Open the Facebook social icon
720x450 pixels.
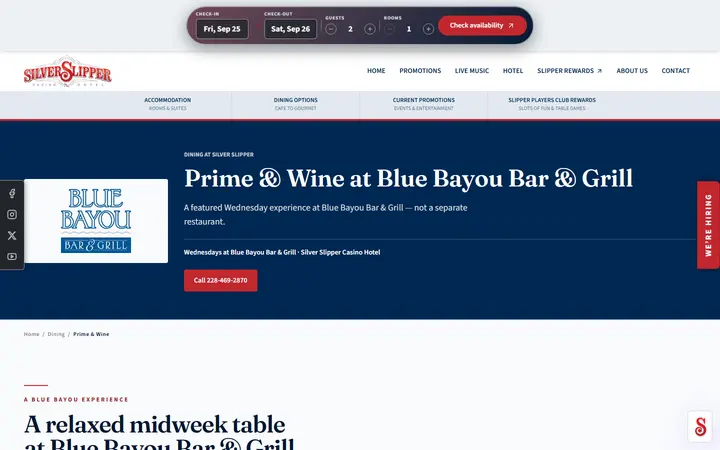[x=12, y=193]
